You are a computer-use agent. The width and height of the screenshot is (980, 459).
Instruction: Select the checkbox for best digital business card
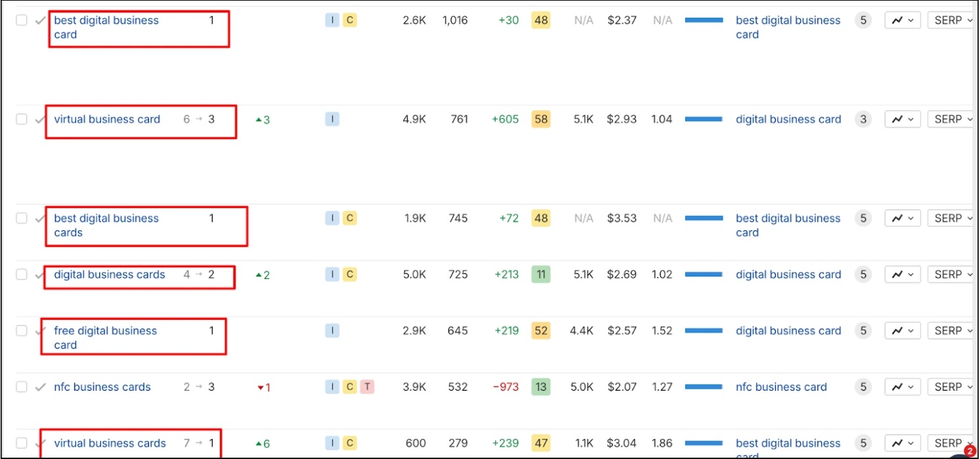pyautogui.click(x=20, y=20)
